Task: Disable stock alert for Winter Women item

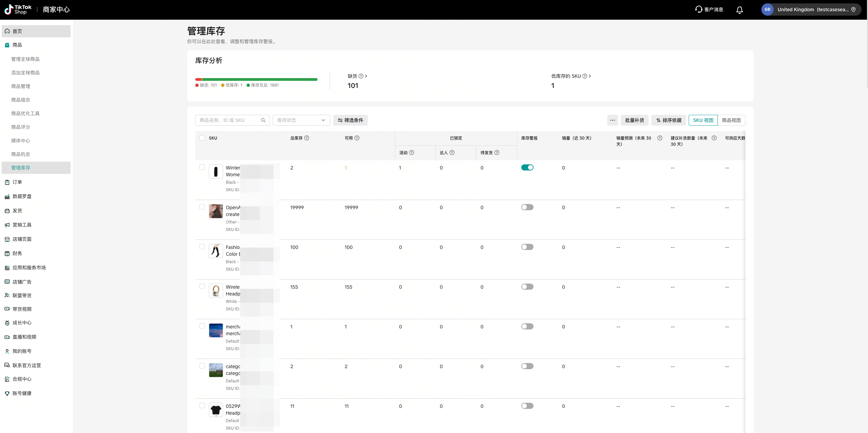Action: (x=527, y=167)
